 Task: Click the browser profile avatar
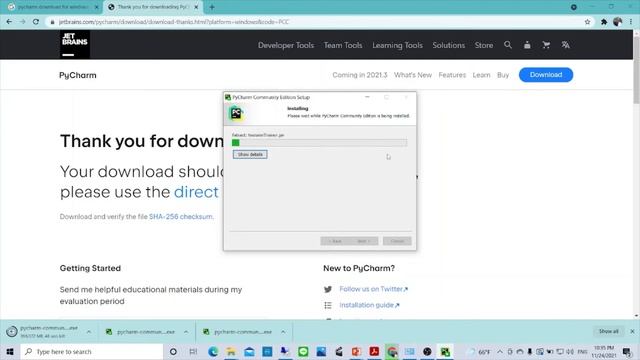coord(618,22)
